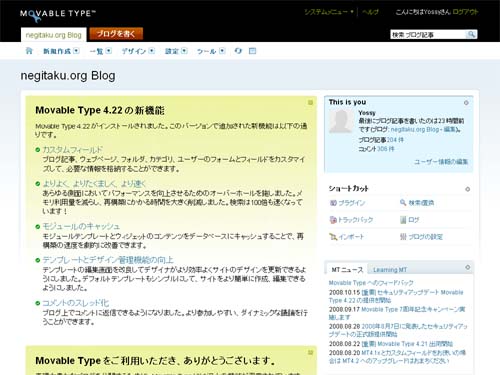
Task: Select the negitaku.org Blog tab
Action: 54,35
